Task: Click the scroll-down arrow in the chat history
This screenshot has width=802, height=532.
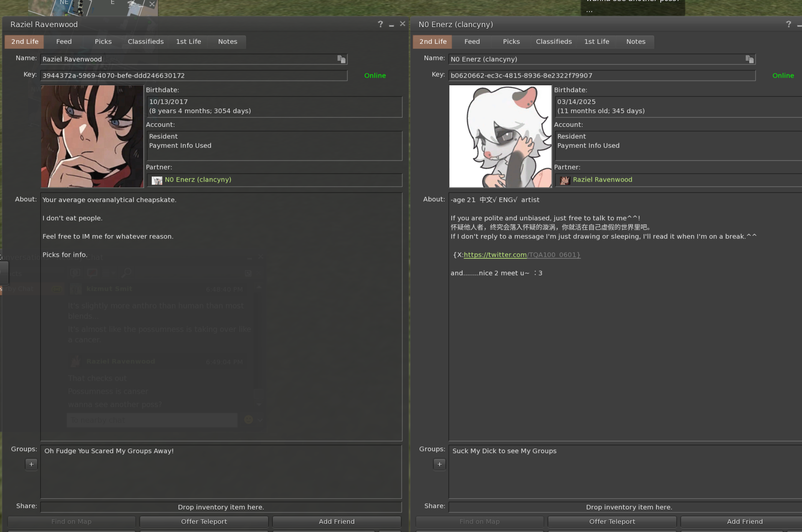Action: (x=259, y=404)
